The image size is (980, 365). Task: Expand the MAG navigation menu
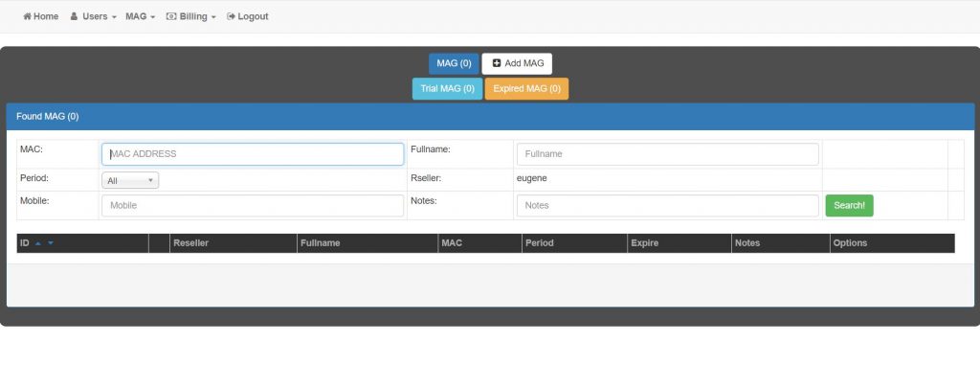pyautogui.click(x=140, y=16)
